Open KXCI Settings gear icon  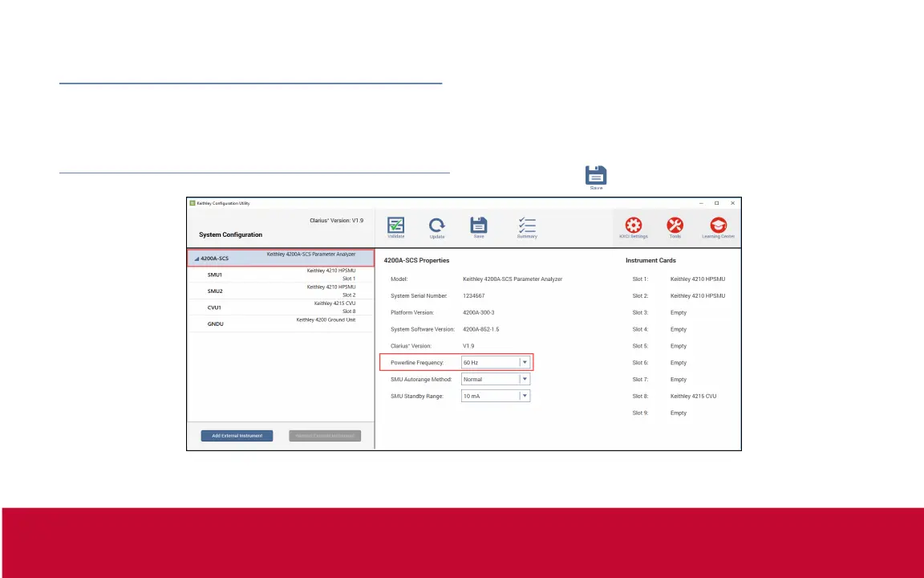click(634, 227)
